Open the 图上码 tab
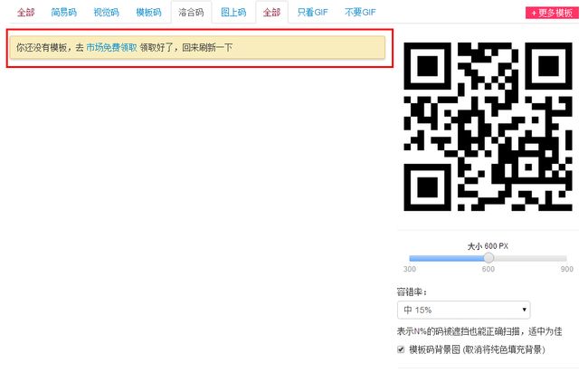 point(233,13)
